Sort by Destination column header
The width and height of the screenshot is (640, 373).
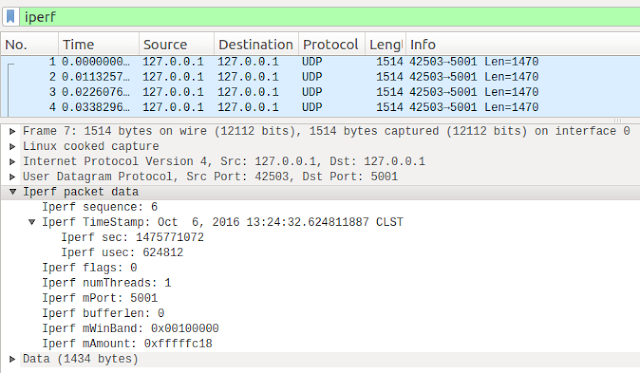coord(256,44)
